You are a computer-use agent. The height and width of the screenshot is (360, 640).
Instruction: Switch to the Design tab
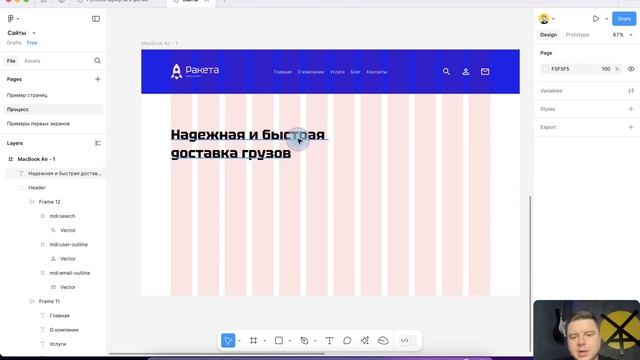coord(548,35)
